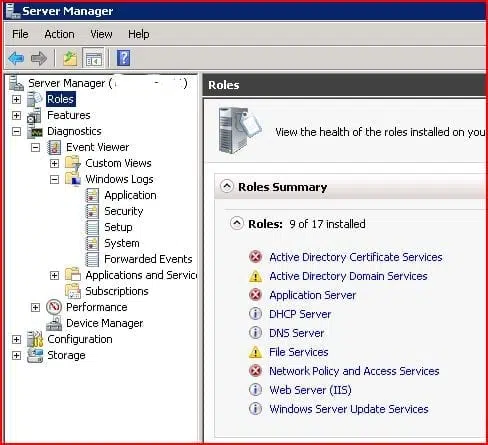Open the View menu
This screenshot has height=445, width=488.
pos(101,34)
